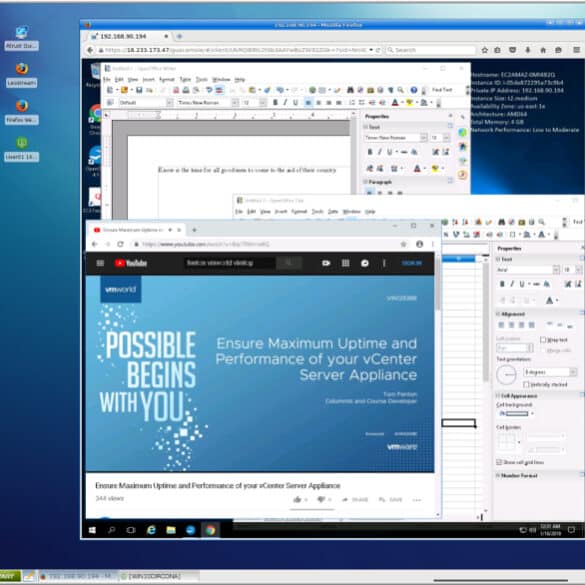Open the degrees dropdown under Text orientation
585x585 pixels.
(572, 372)
